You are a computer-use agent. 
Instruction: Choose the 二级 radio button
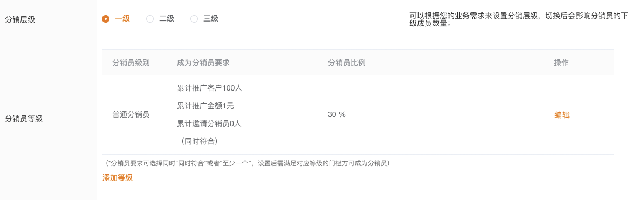[x=150, y=19]
